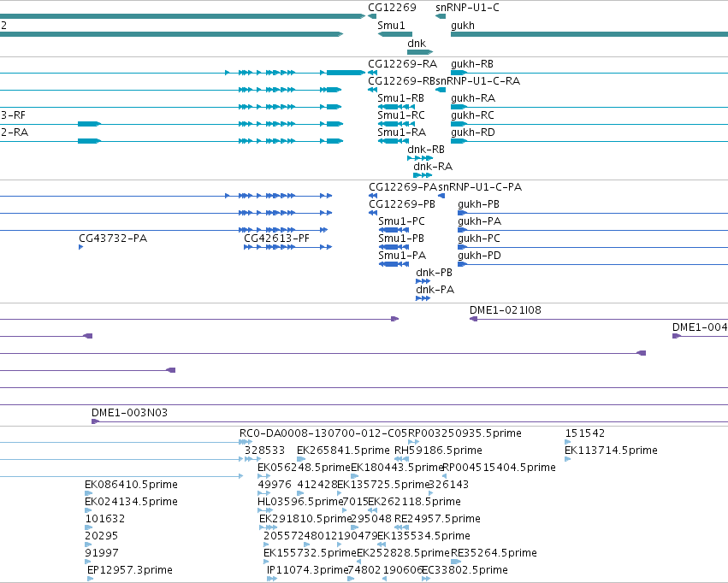
Task: Select the EC33802.5prime EST label
Action: [x=465, y=570]
